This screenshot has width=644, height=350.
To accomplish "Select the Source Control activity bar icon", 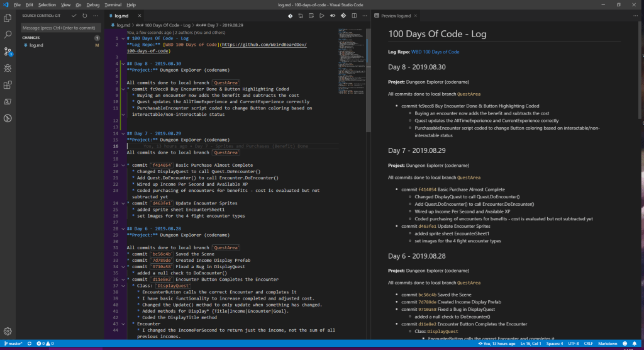I will click(8, 52).
